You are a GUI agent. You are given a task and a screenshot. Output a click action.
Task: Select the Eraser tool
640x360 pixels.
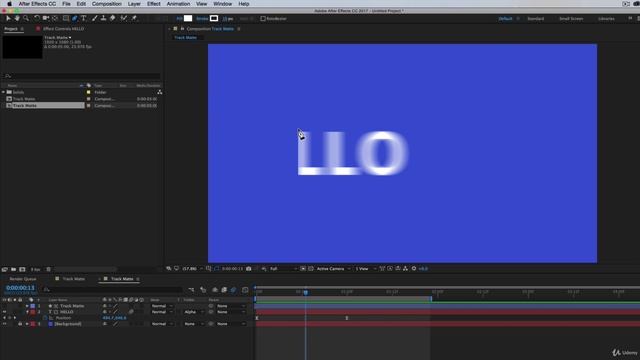pyautogui.click(x=113, y=18)
